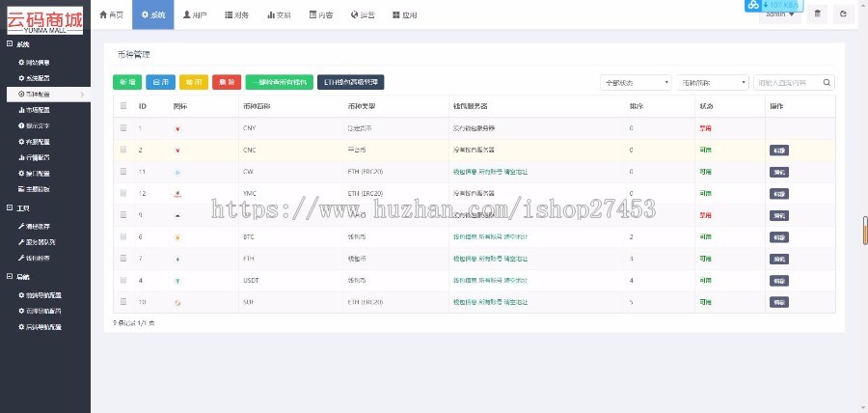Click the SUF row coin icon

(177, 303)
